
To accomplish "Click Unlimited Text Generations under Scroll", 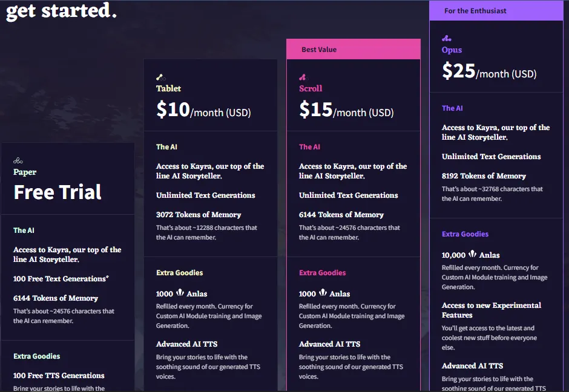I will [x=348, y=195].
